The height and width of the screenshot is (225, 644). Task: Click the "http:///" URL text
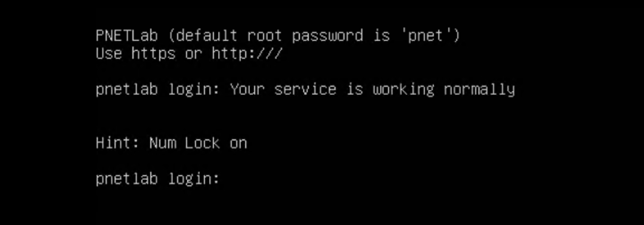pyautogui.click(x=247, y=54)
